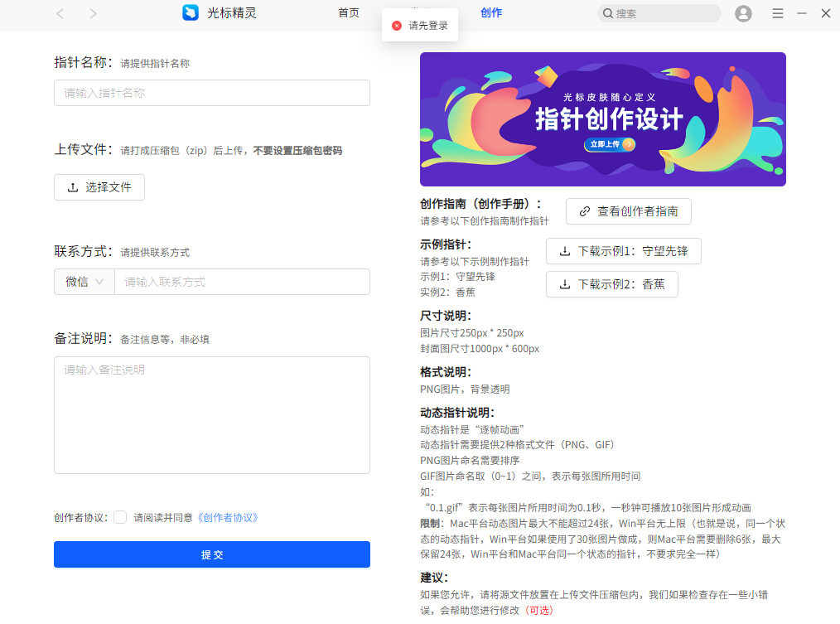Click into the 备注说明 text area
Image resolution: width=840 pixels, height=624 pixels.
pyautogui.click(x=212, y=414)
